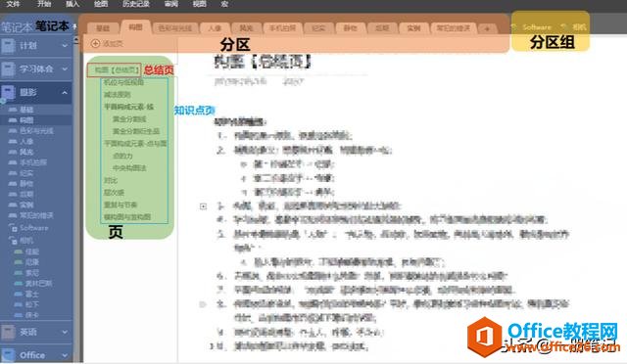The width and height of the screenshot is (627, 364).
Task: Click the note title 构图【总结页】
Action: (263, 62)
